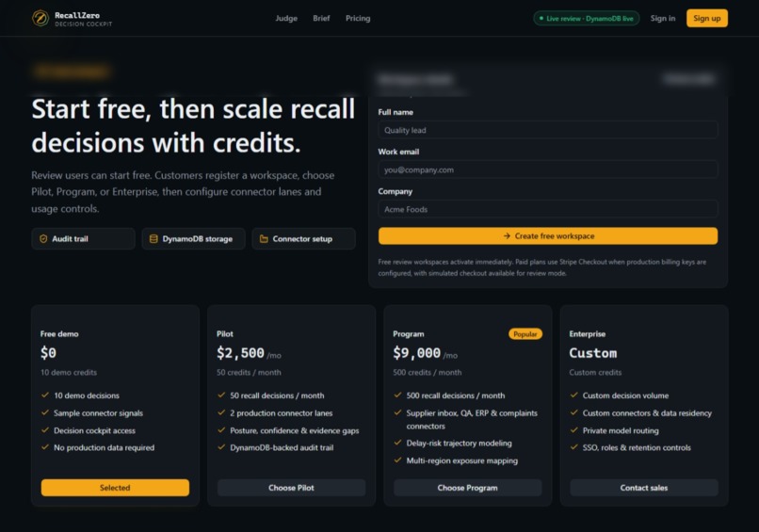Click checkmark beside Supplier inbox, QA, ERP & complaints
The width and height of the screenshot is (759, 532).
pos(398,412)
